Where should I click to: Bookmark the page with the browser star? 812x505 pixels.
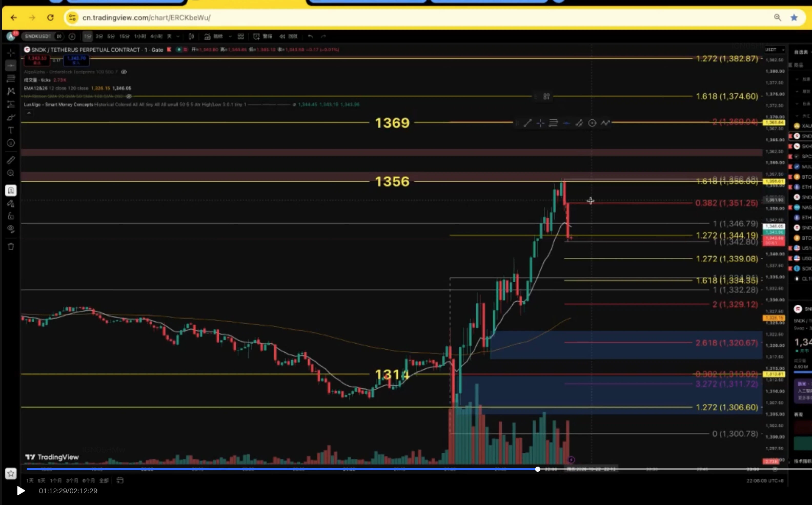tap(794, 18)
